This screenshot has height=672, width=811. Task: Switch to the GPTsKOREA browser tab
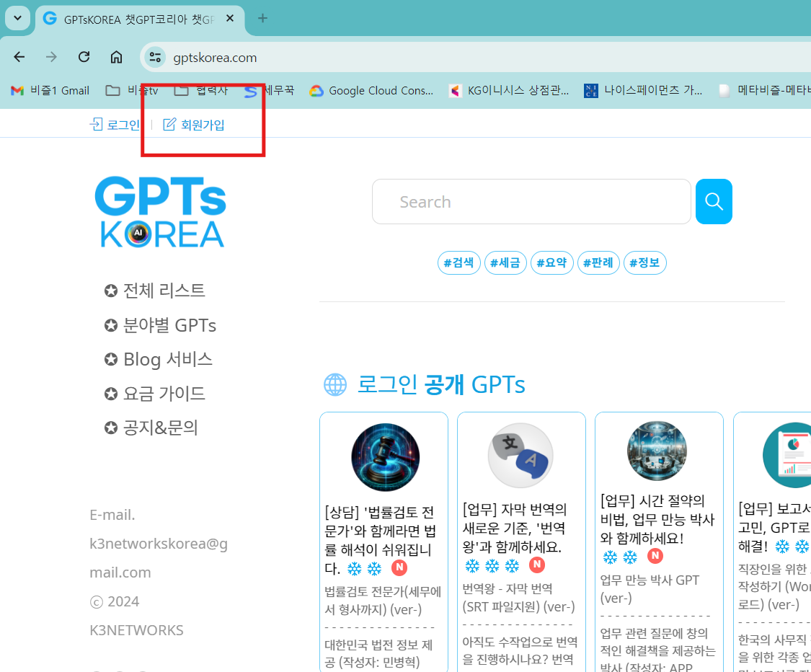130,19
